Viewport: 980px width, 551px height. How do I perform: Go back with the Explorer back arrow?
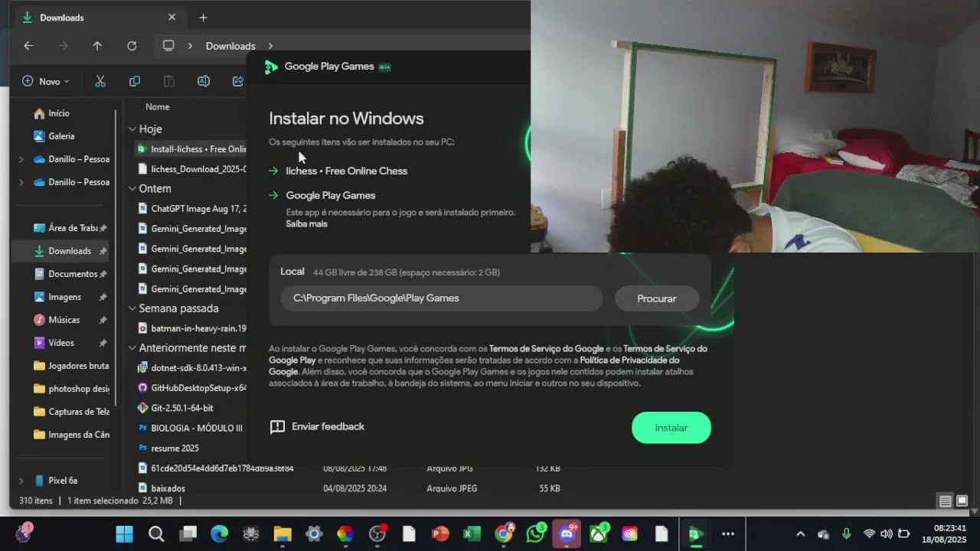(28, 46)
